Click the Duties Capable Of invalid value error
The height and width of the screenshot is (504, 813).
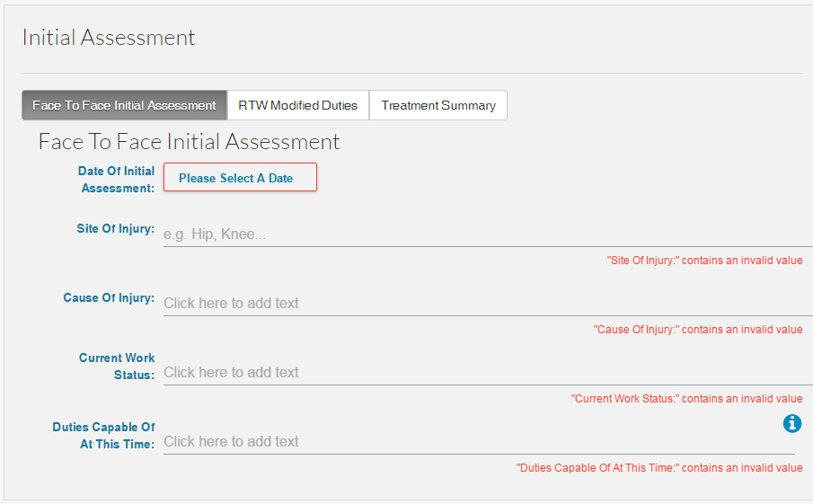point(659,468)
